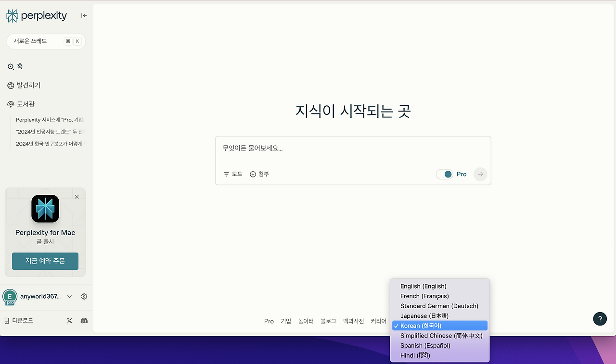Select the 발견하기 discover icon

pos(11,85)
